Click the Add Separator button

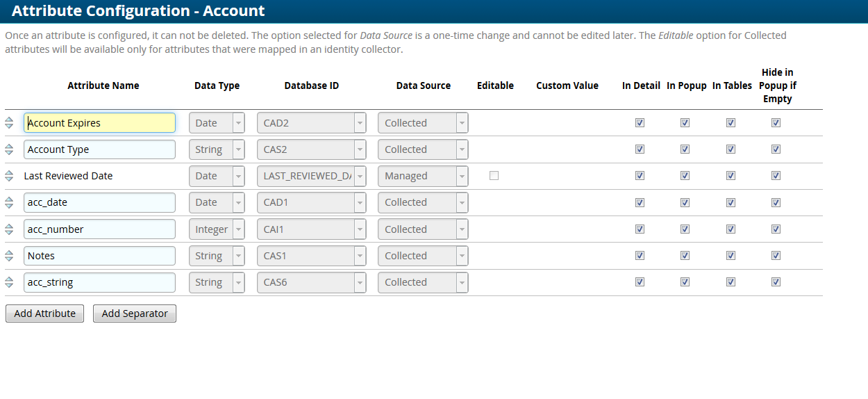[x=135, y=313]
